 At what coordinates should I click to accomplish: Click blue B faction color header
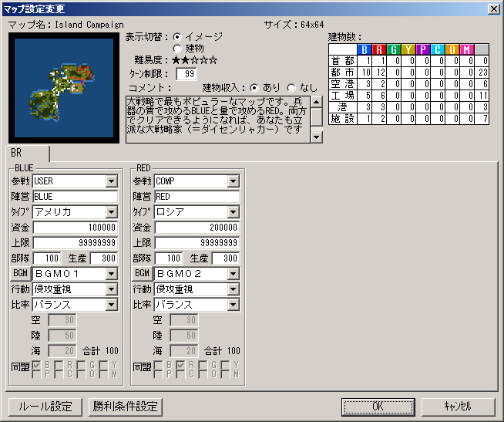[365, 49]
